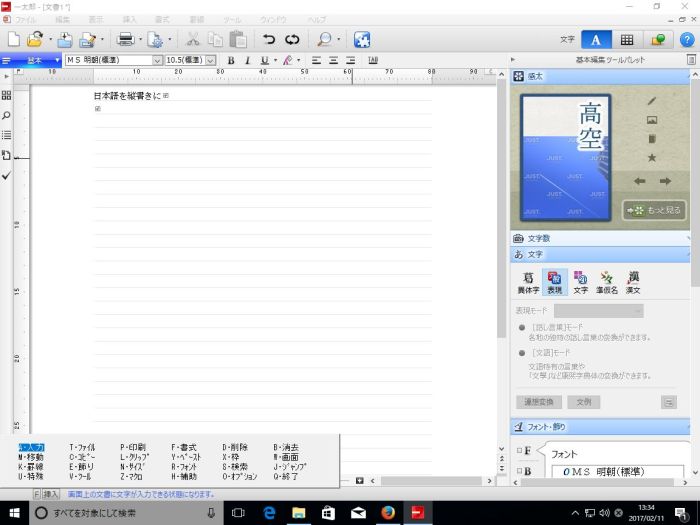Choose P-印刷 in the bottom command menu
Image resolution: width=700 pixels, height=525 pixels.
(x=132, y=447)
